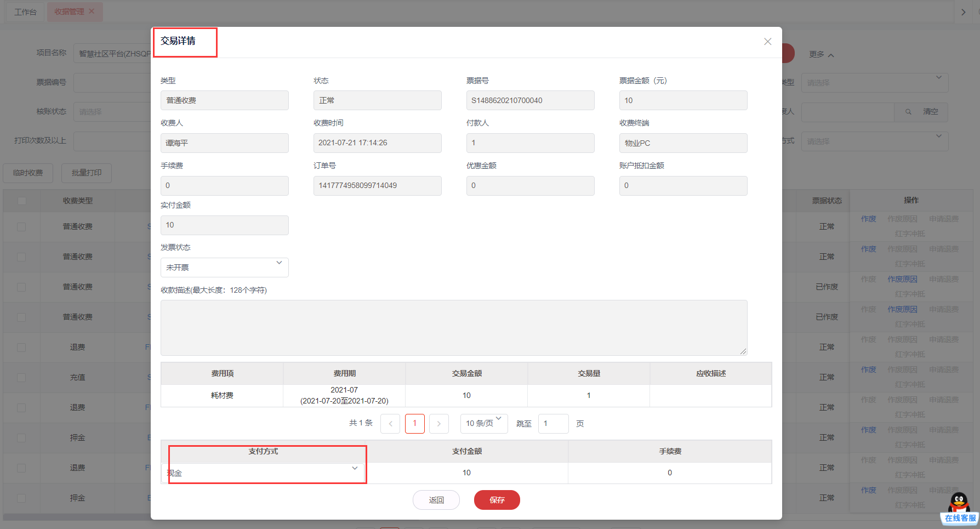Click the 票据编号 input in background page
This screenshot has width=980, height=529.
[112, 83]
